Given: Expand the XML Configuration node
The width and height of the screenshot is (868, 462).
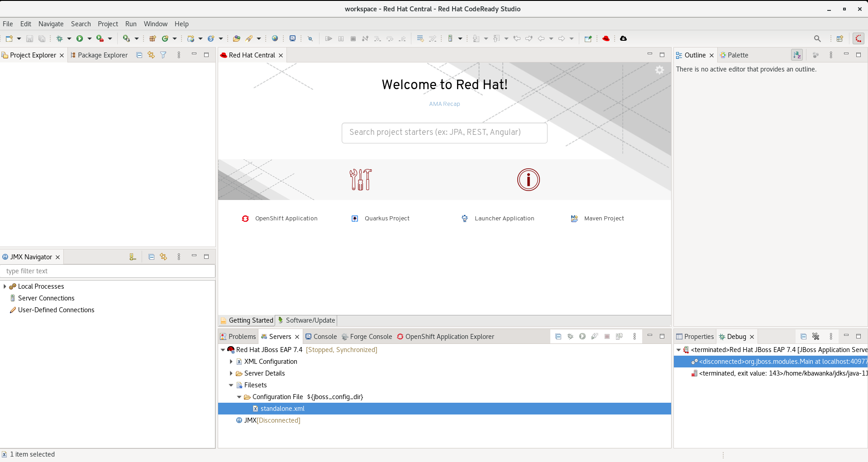Looking at the screenshot, I should click(231, 362).
